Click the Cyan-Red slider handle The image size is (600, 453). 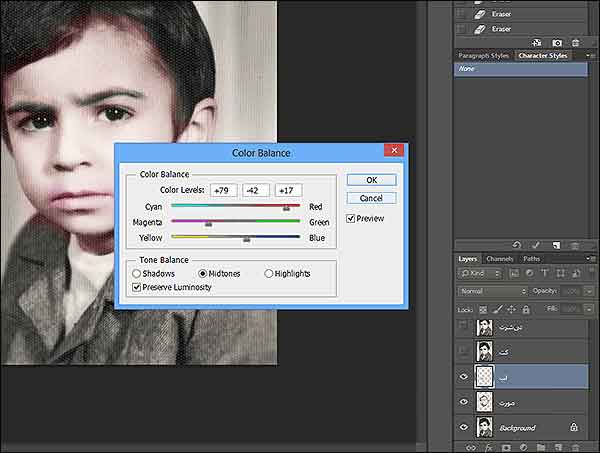tap(286, 208)
